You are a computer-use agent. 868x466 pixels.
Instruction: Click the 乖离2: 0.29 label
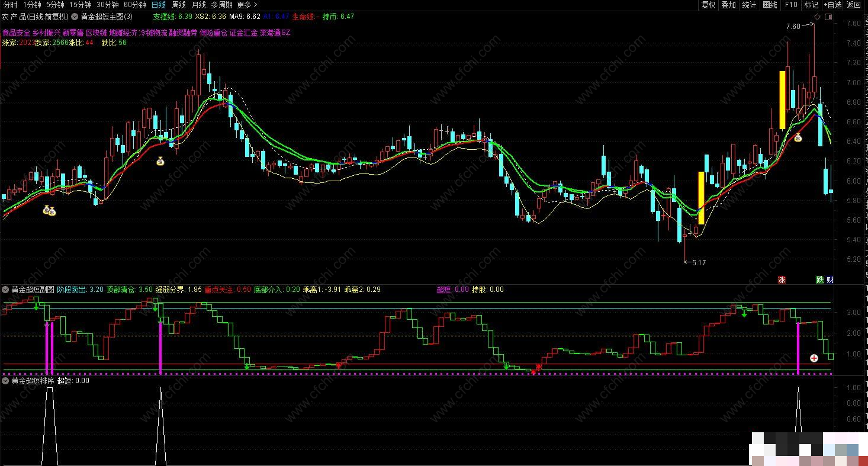coord(362,290)
